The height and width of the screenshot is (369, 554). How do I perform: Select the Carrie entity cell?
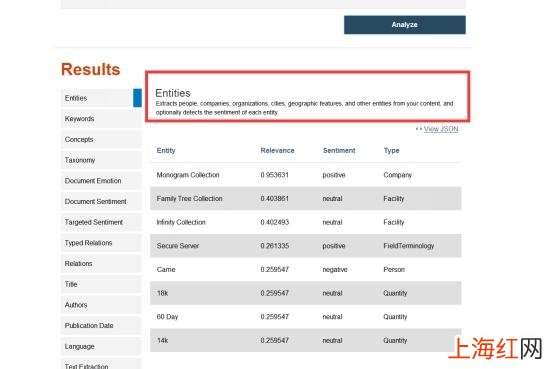[166, 269]
